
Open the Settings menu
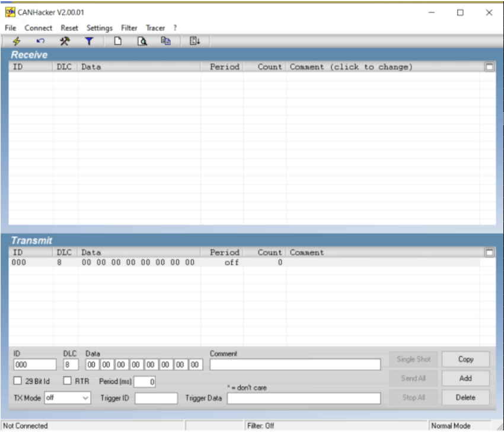click(100, 28)
